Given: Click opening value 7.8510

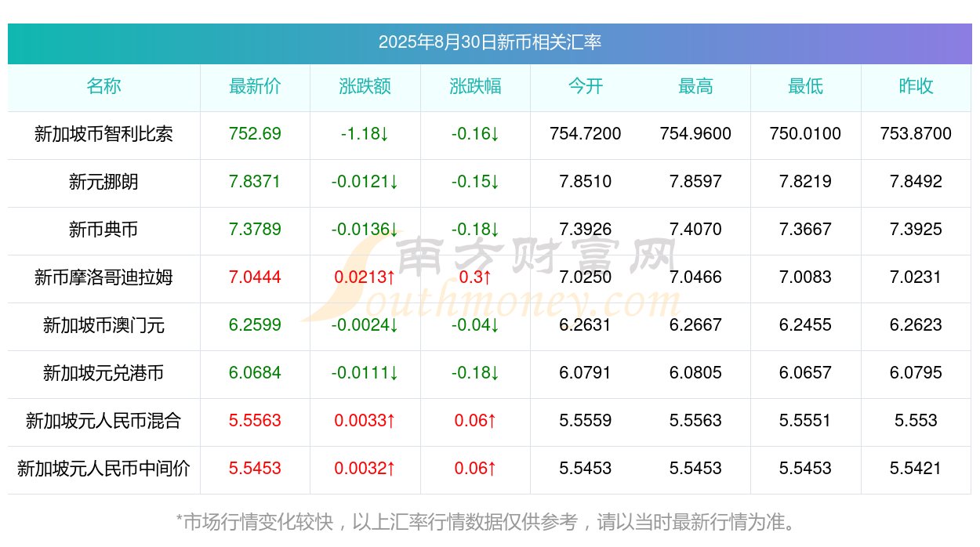Looking at the screenshot, I should pyautogui.click(x=586, y=182).
